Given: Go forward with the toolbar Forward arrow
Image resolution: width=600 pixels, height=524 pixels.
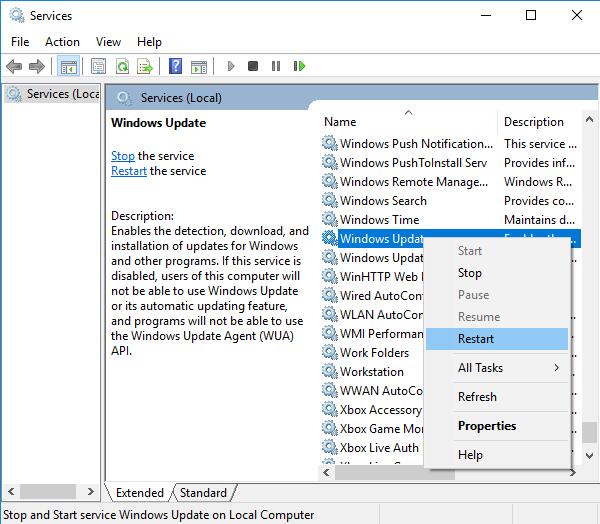Looking at the screenshot, I should [37, 67].
